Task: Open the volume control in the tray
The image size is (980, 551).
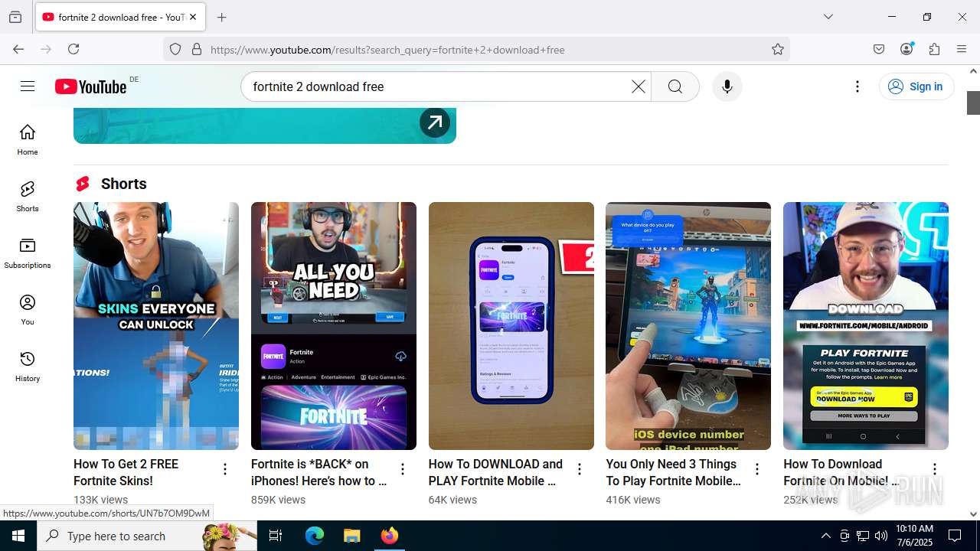Action: 881,536
